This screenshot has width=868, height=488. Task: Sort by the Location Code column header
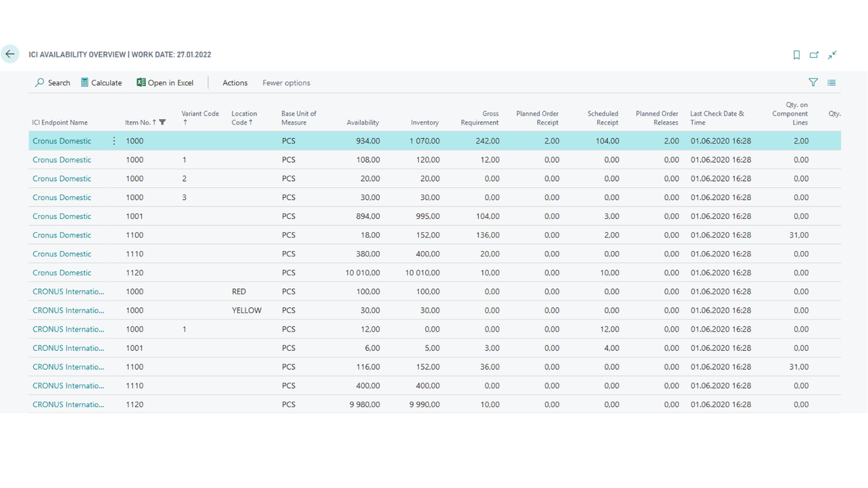coord(244,118)
